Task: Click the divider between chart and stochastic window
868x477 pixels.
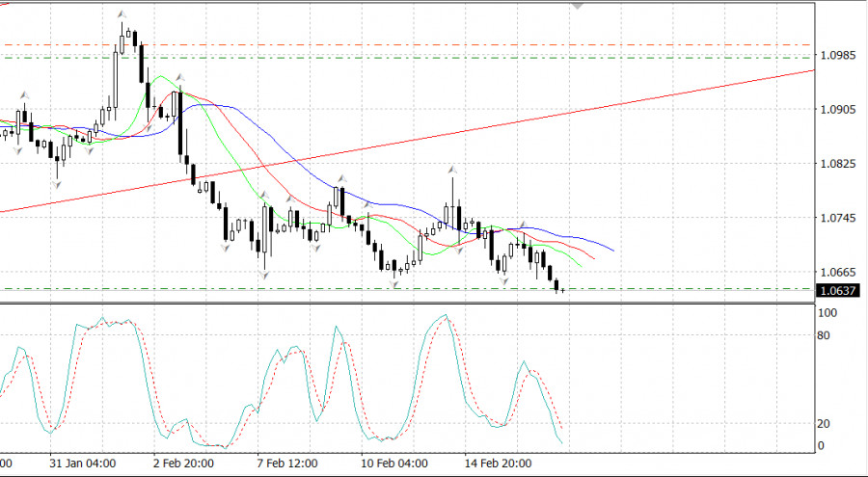Action: (x=405, y=305)
